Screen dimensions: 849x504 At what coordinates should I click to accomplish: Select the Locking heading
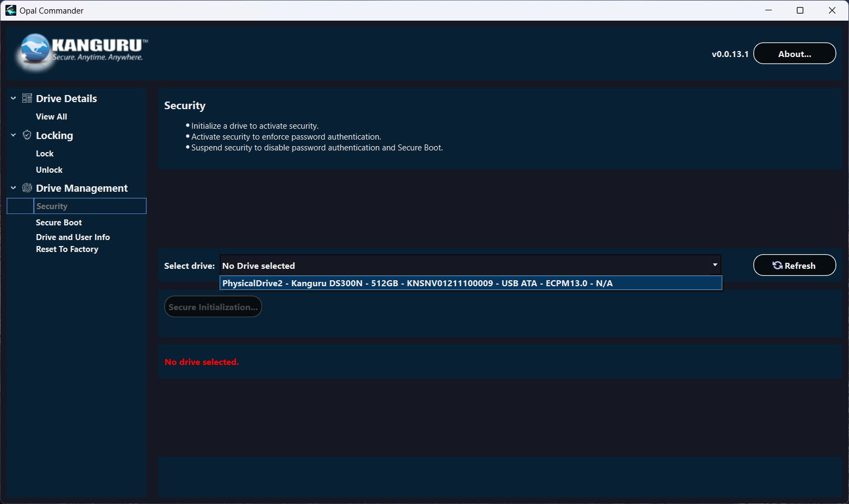[54, 135]
